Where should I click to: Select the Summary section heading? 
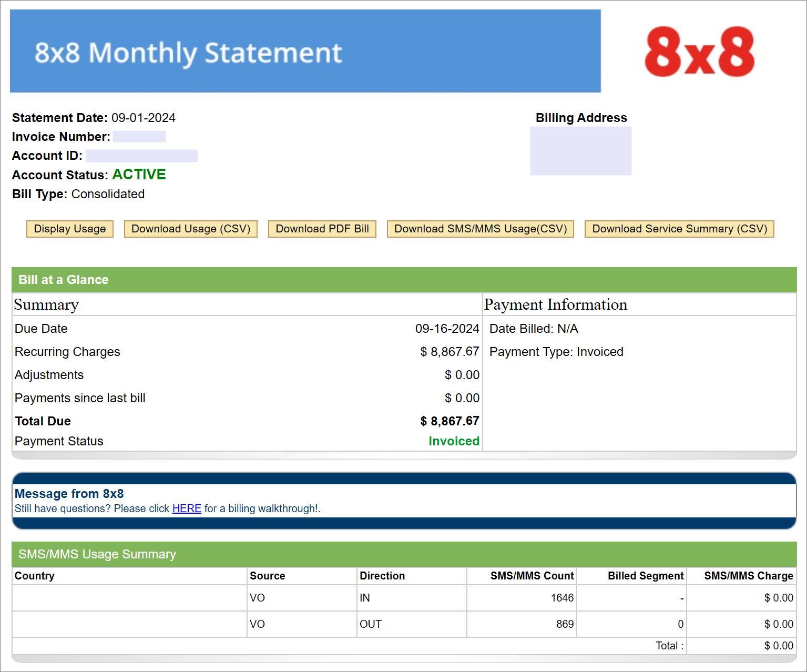[x=46, y=304]
